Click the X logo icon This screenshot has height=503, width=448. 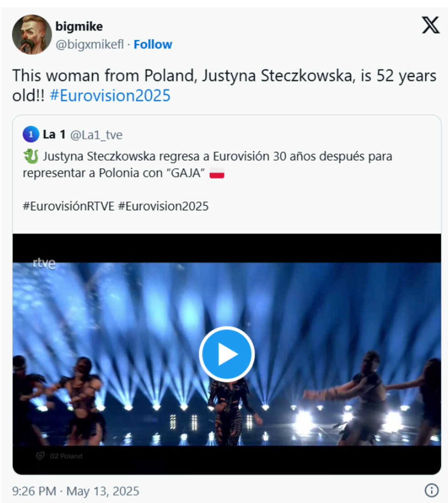point(430,25)
